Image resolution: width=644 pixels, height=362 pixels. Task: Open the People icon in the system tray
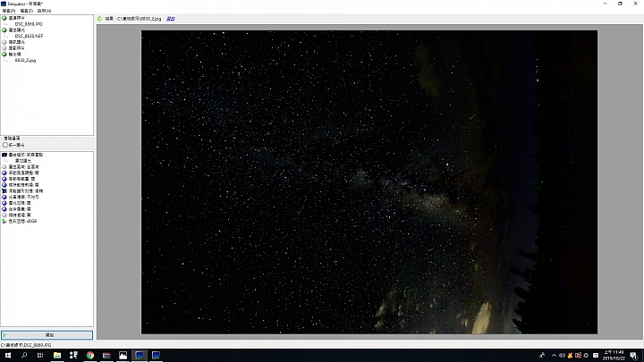542,356
